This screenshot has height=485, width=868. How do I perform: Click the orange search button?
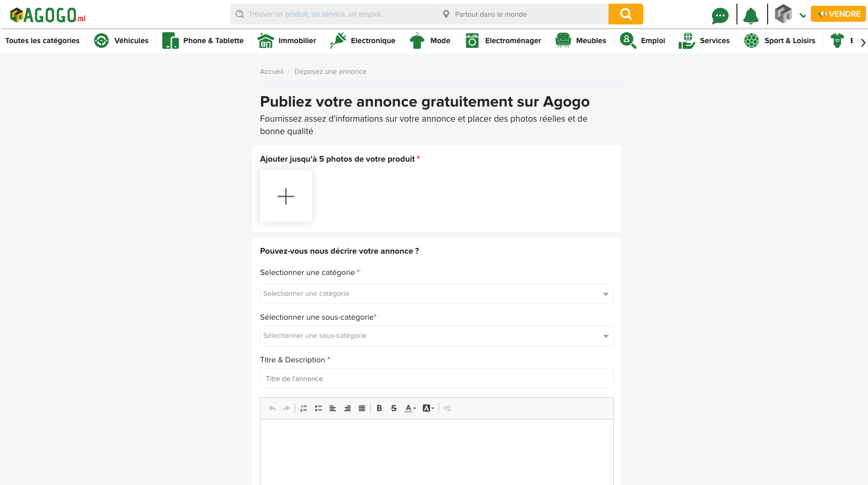click(625, 14)
